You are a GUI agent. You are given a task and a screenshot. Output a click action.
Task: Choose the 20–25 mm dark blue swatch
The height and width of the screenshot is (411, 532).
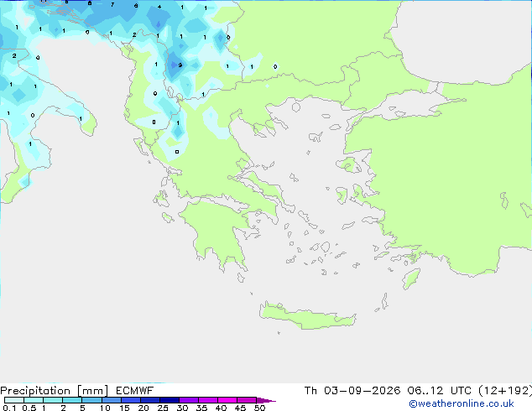tap(149, 400)
